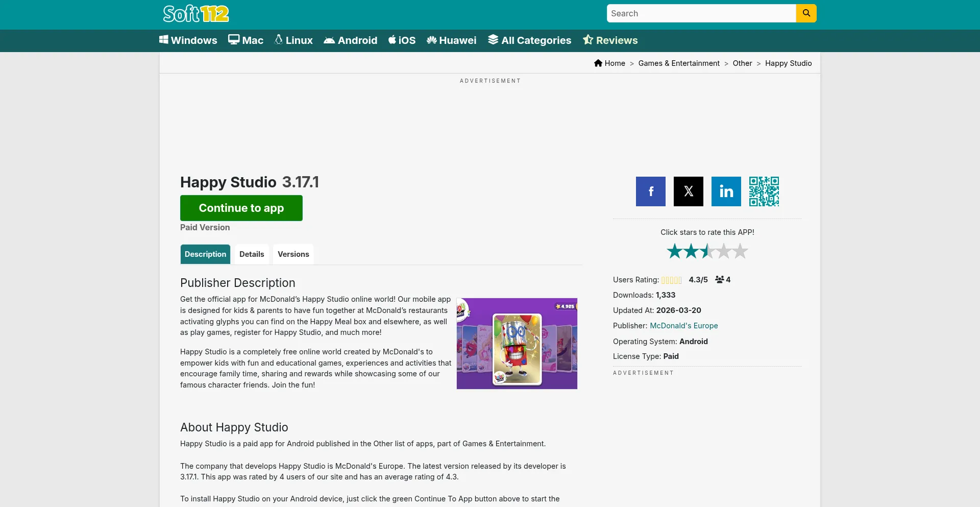Click the Soft112 logo
Screen dimensions: 980x507
196,14
